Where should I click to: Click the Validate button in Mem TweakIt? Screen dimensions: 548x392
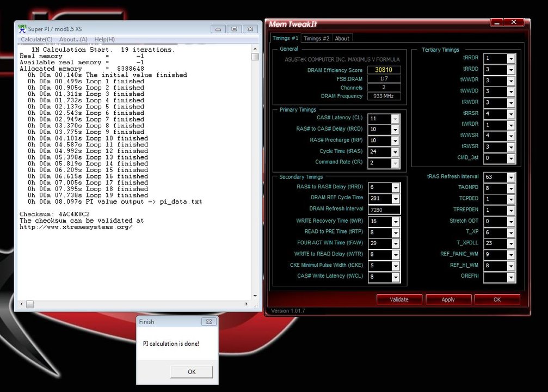pos(399,299)
